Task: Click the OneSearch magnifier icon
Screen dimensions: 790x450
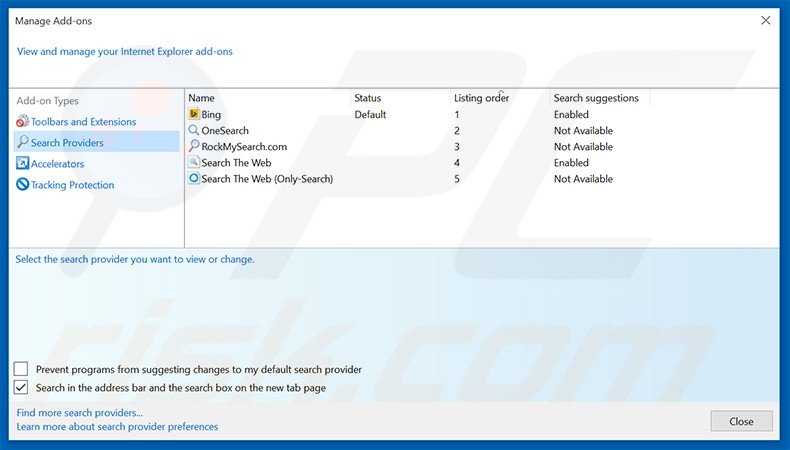Action: click(194, 130)
